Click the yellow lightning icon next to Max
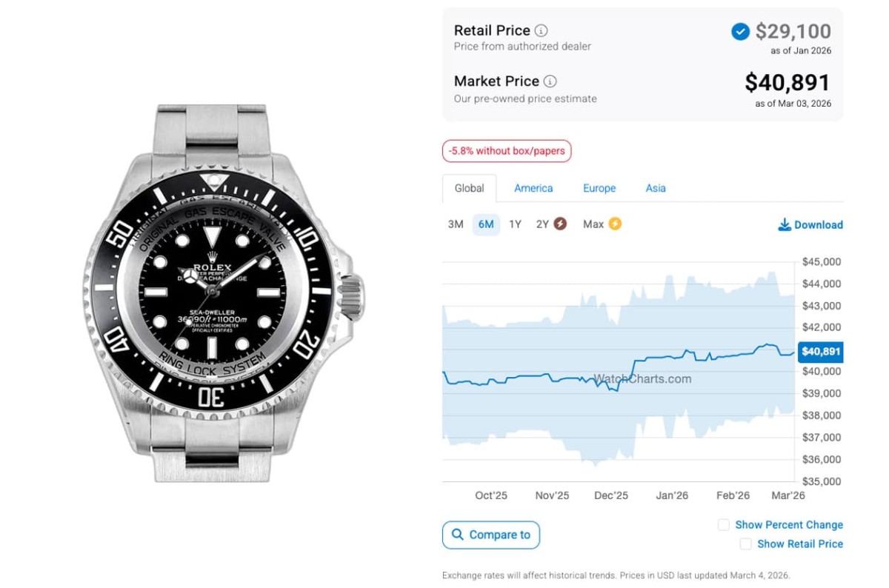 (x=614, y=224)
